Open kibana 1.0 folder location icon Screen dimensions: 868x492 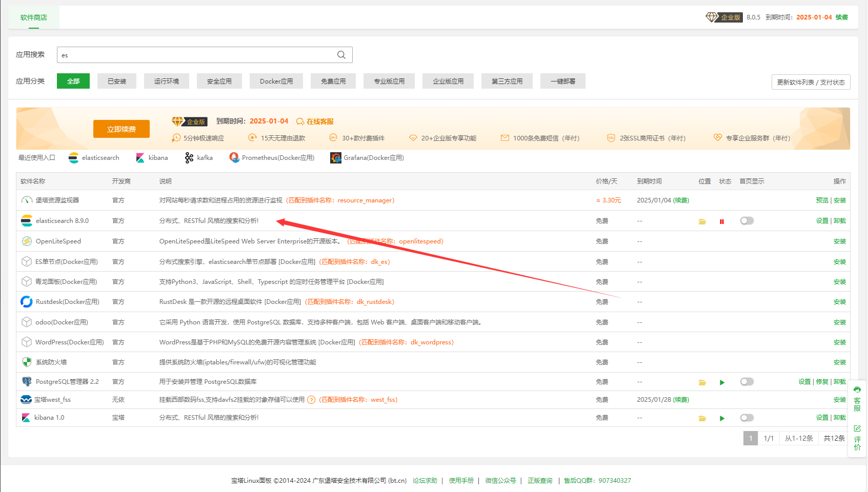[x=702, y=418]
